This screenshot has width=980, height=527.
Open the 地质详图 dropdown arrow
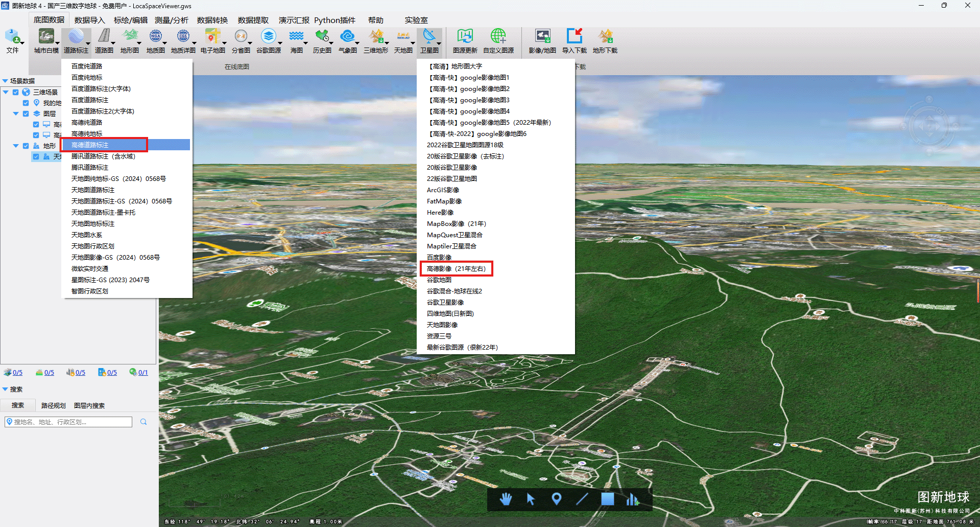[194, 43]
